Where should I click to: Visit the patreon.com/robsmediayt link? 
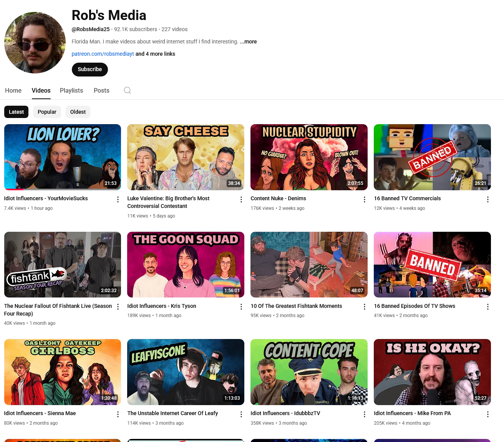(x=103, y=54)
